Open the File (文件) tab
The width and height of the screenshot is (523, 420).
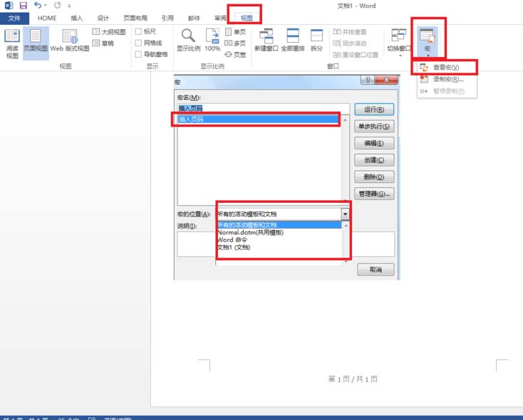pyautogui.click(x=14, y=18)
